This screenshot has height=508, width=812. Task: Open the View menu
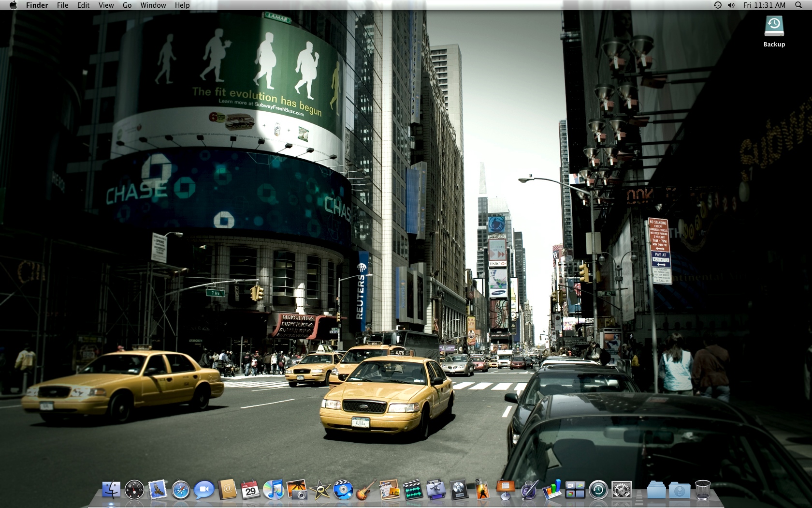point(106,5)
